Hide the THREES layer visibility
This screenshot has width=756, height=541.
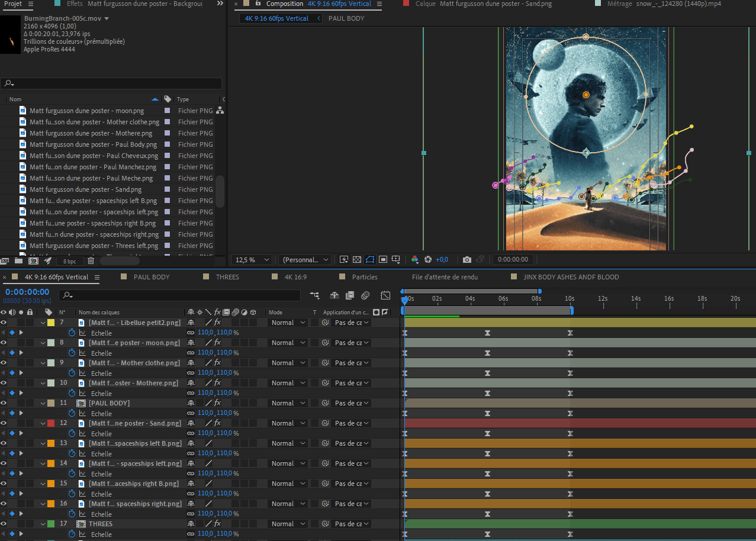click(4, 524)
